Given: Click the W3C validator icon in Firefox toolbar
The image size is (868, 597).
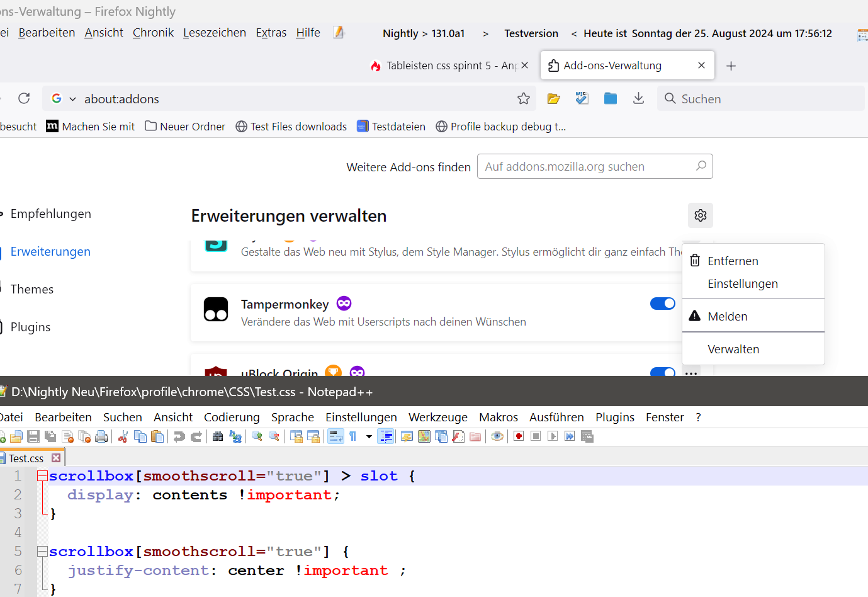Looking at the screenshot, I should [582, 98].
